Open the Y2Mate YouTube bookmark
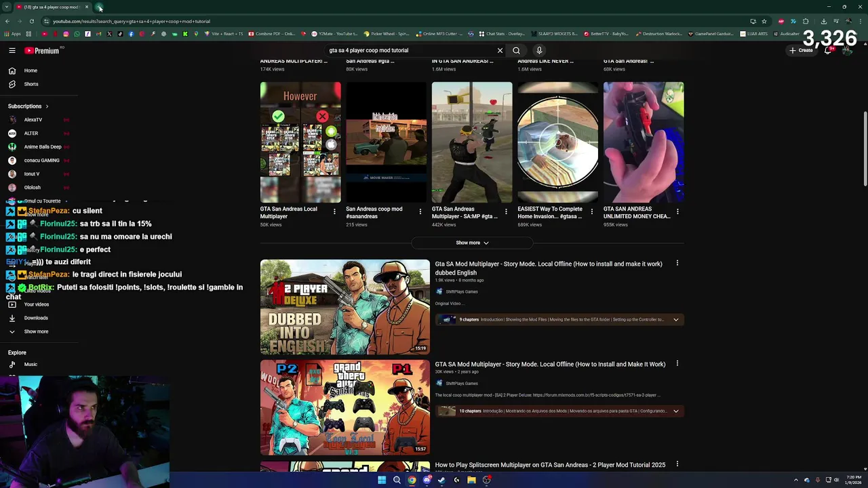Screen dimensions: 868x488 click(x=334, y=34)
